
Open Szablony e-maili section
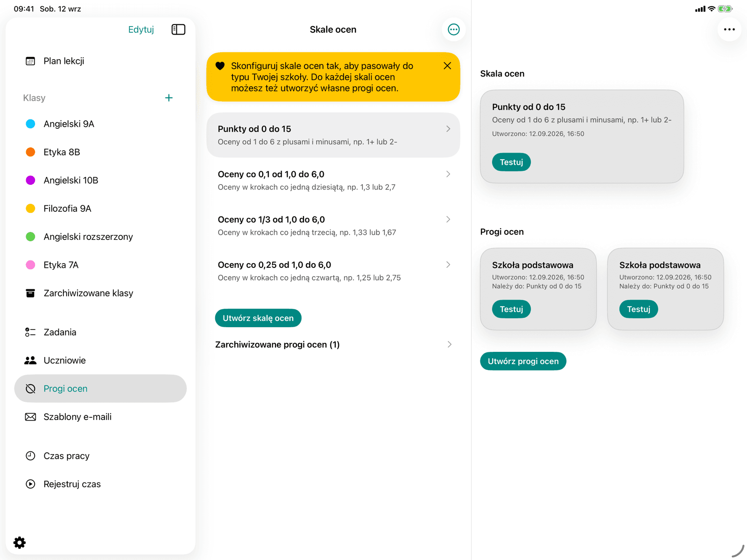[x=100, y=417]
